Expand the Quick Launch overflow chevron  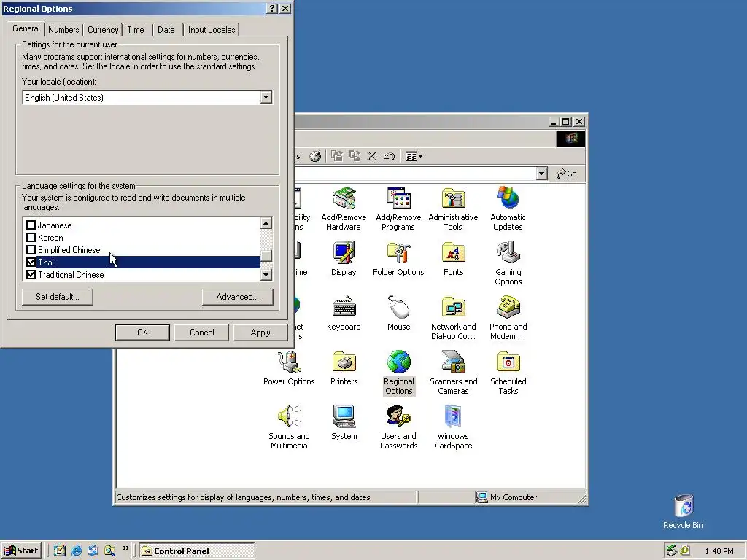[125, 548]
